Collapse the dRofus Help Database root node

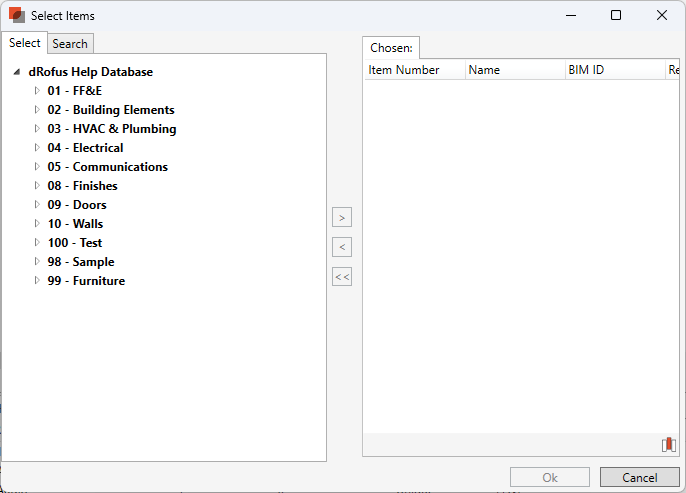pyautogui.click(x=18, y=72)
